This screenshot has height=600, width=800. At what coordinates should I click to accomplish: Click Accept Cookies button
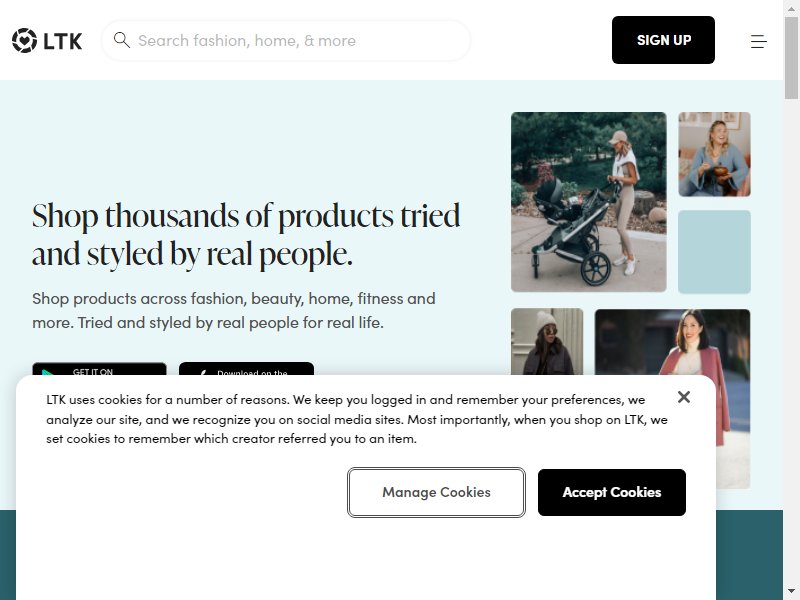(x=612, y=492)
